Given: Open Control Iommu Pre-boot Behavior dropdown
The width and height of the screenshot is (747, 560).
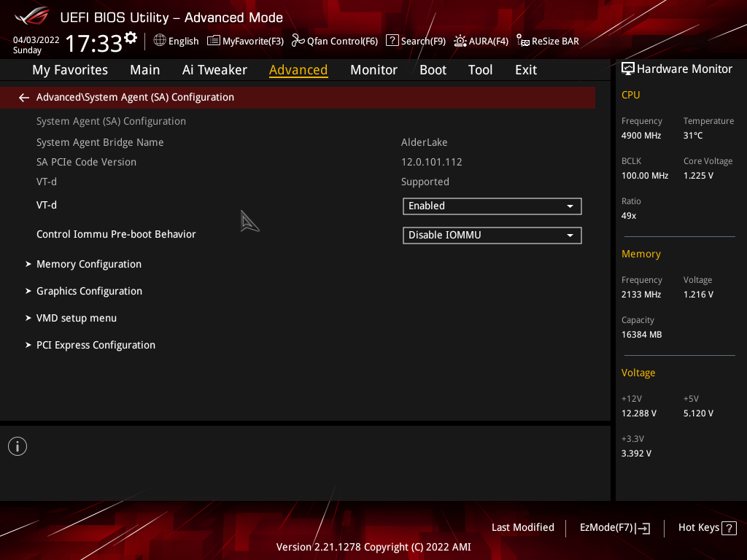Looking at the screenshot, I should click(492, 236).
